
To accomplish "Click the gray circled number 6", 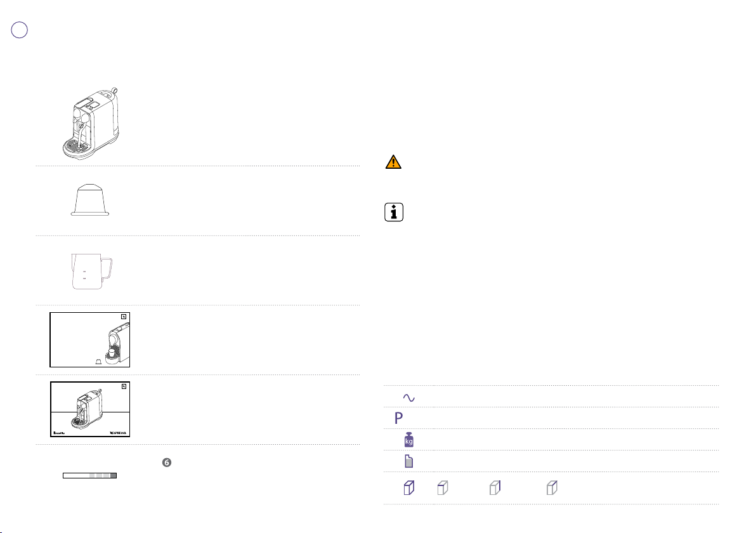I will coord(167,463).
